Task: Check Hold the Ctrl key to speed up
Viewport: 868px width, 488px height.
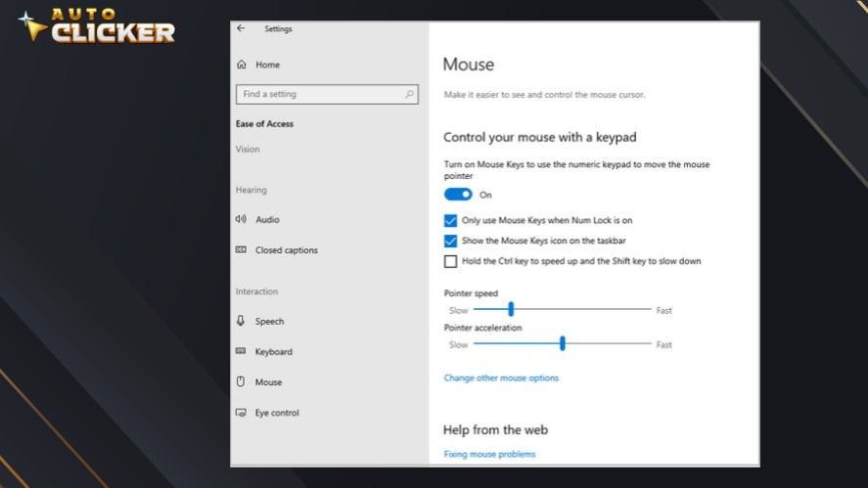Action: point(450,261)
